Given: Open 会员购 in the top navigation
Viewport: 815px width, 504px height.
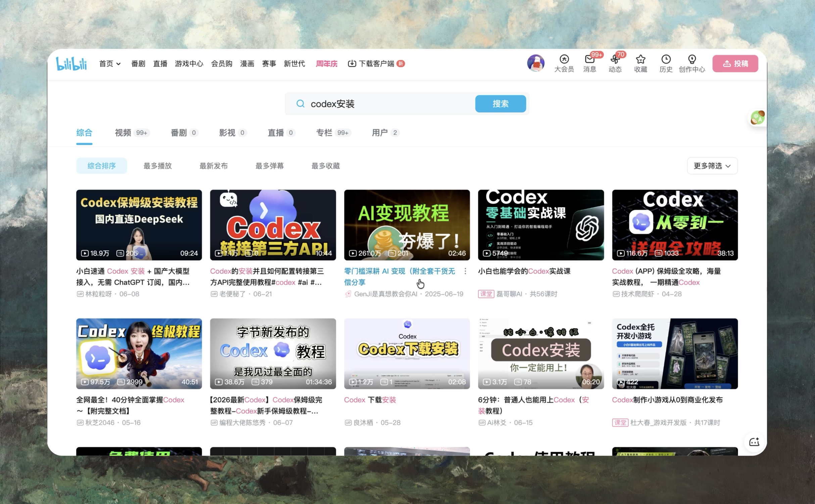Looking at the screenshot, I should coord(222,63).
